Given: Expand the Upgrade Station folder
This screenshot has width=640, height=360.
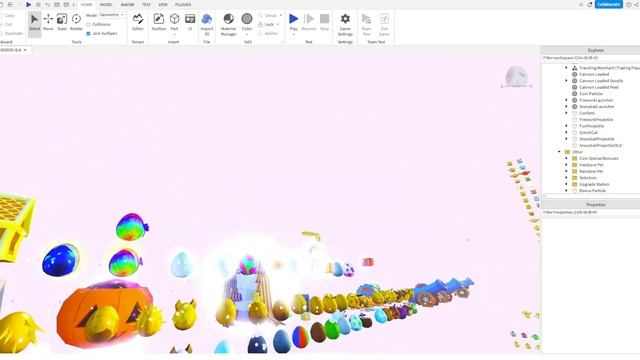Looking at the screenshot, I should coord(566,184).
